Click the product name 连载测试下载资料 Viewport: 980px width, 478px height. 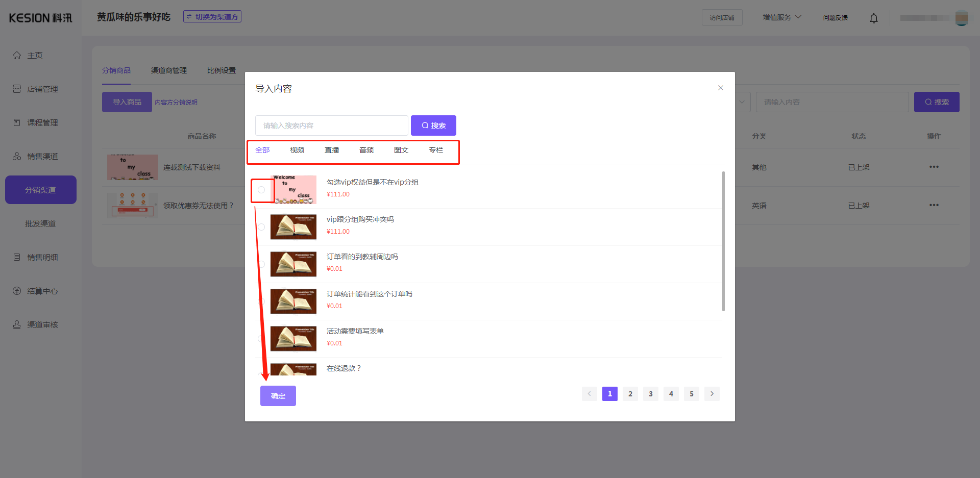[192, 167]
